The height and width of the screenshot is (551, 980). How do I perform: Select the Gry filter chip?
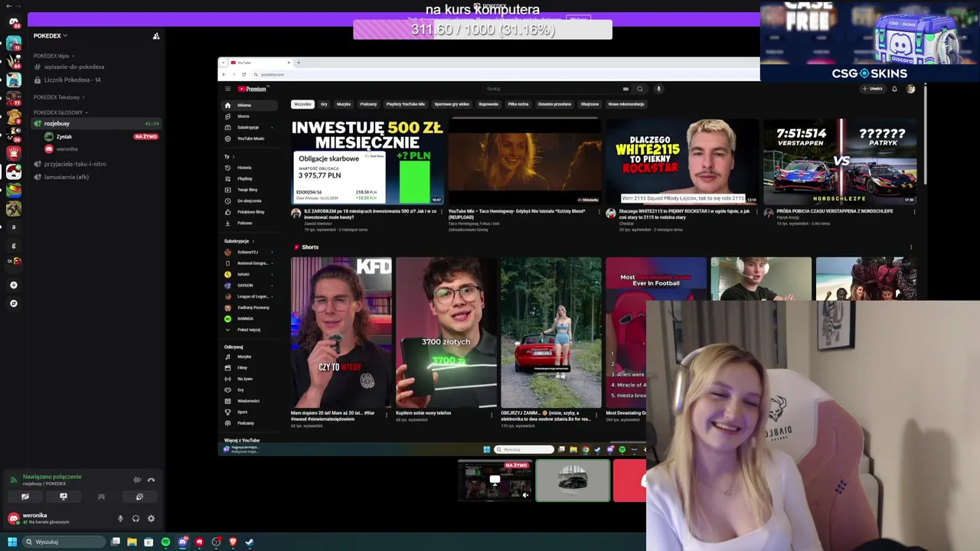324,104
